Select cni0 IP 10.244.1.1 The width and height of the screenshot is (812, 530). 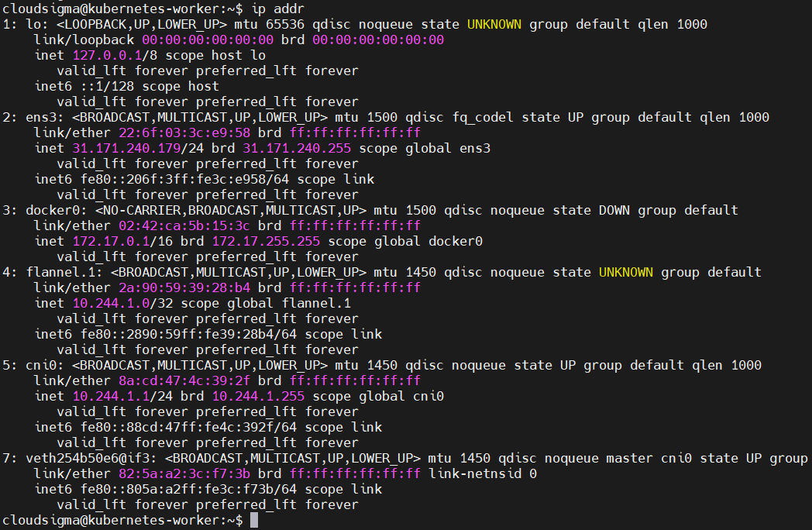111,397
